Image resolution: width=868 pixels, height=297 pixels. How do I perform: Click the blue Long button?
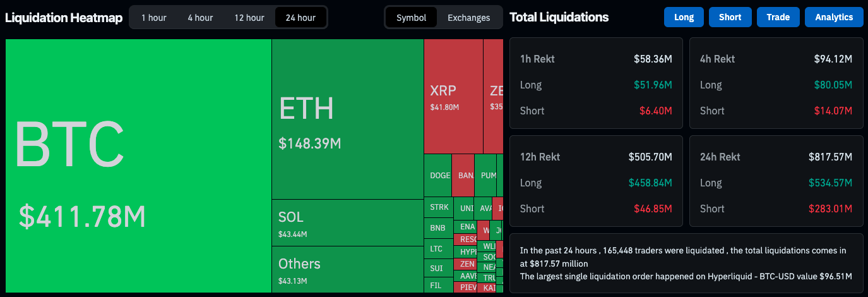pyautogui.click(x=684, y=17)
